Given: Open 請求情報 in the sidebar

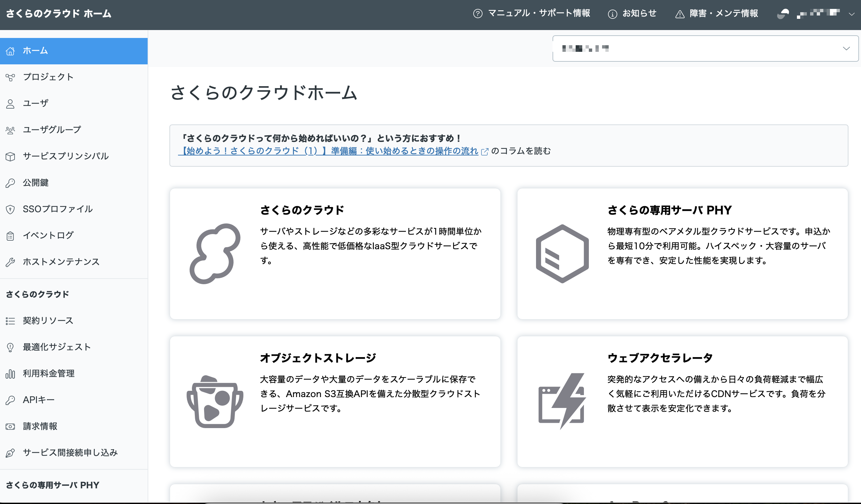Looking at the screenshot, I should click(x=40, y=426).
